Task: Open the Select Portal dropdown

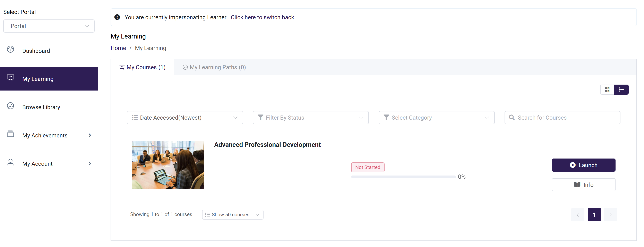Action: [x=49, y=26]
